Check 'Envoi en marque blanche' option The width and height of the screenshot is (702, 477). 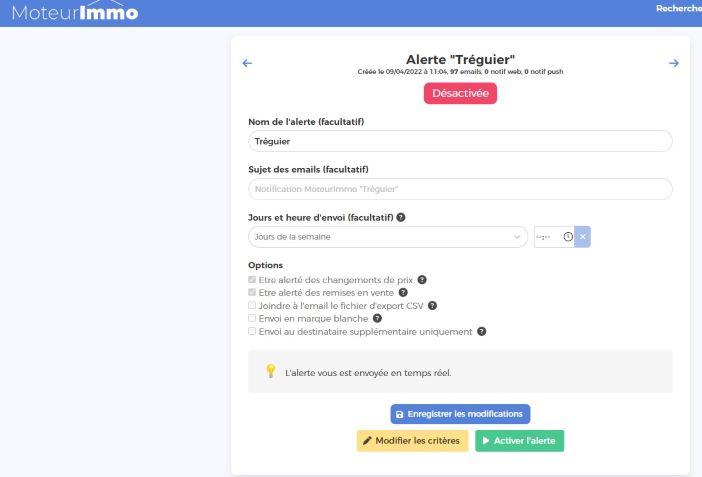pyautogui.click(x=252, y=318)
